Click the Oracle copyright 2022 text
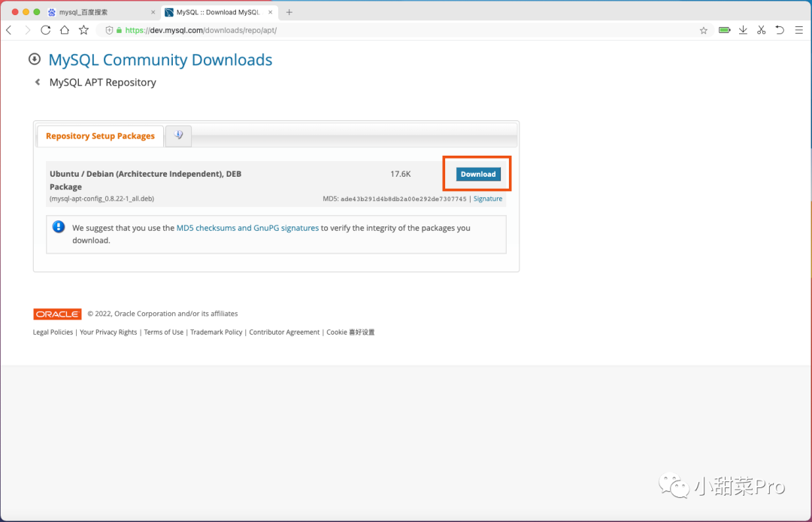The width and height of the screenshot is (812, 522). click(x=162, y=314)
